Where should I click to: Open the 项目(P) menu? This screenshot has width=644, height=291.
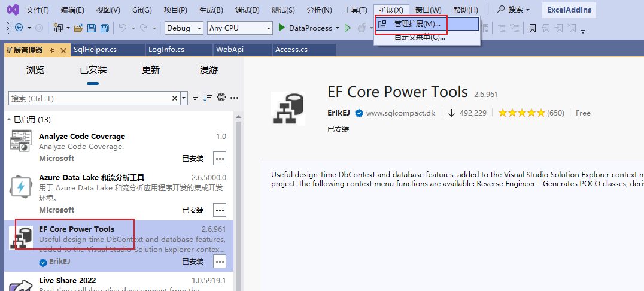coord(175,10)
